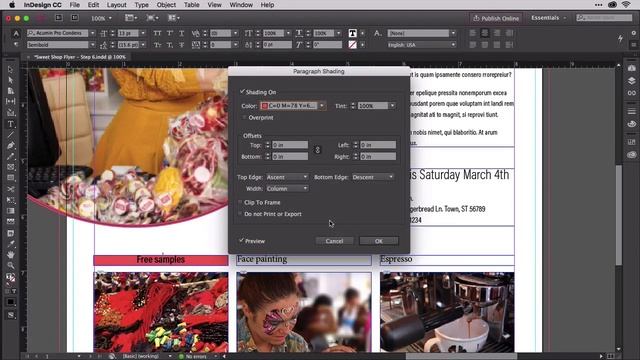
Task: Open the Tint percentage dropdown arrow
Action: pyautogui.click(x=392, y=106)
